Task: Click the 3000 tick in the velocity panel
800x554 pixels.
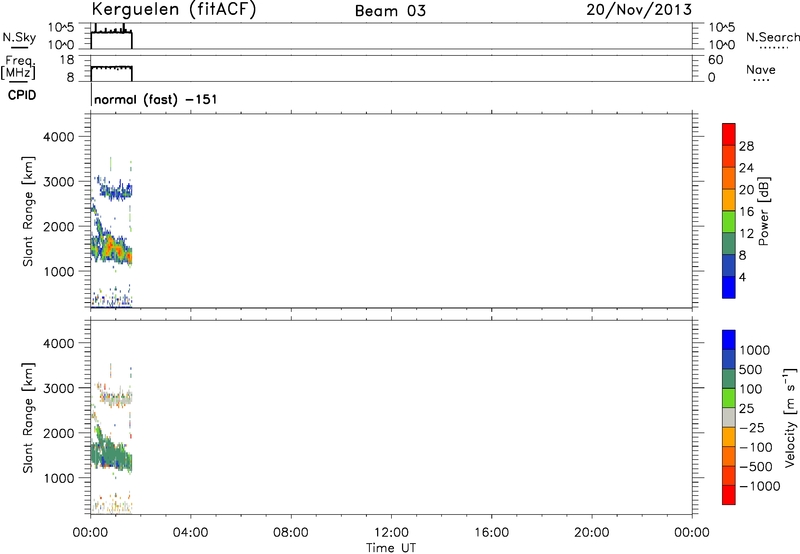Action: (x=59, y=388)
